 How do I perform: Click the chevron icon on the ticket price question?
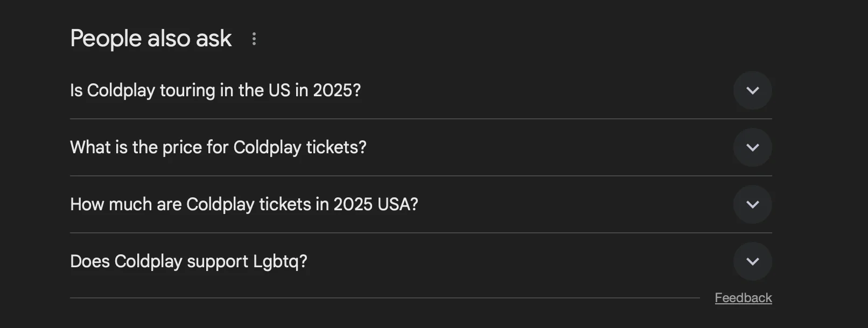click(x=752, y=147)
